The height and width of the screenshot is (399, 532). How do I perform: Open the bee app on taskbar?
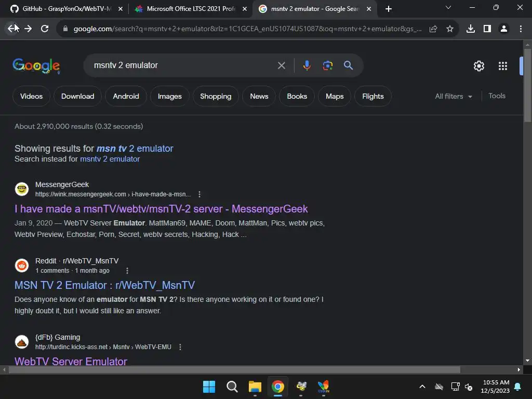pos(301,387)
